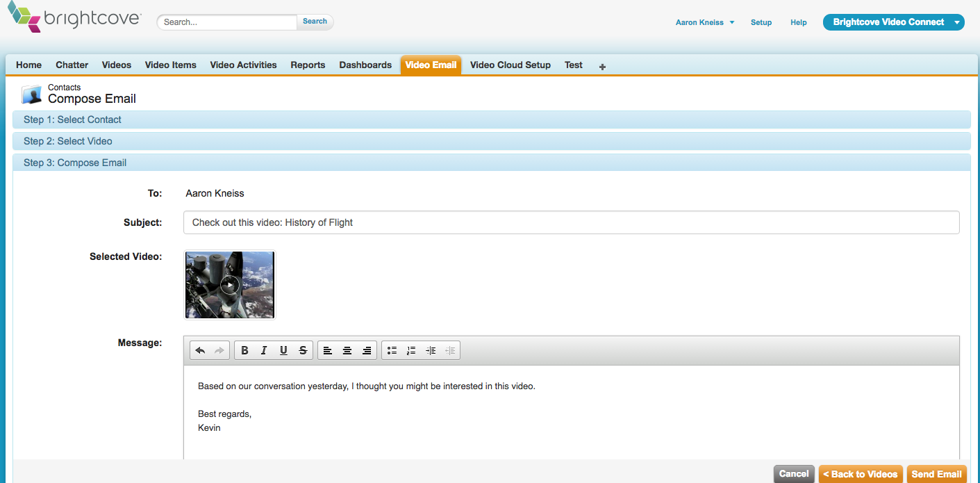Click the 'Compose Email' page heading
The width and height of the screenshot is (980, 483).
click(x=92, y=99)
